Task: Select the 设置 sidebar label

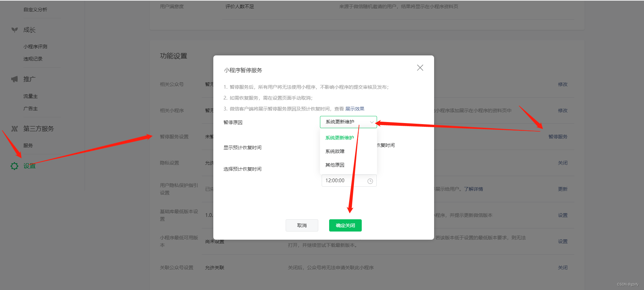Action: (30, 166)
